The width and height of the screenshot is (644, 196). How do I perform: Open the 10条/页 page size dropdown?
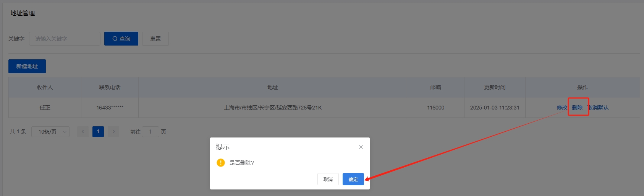(x=50, y=132)
